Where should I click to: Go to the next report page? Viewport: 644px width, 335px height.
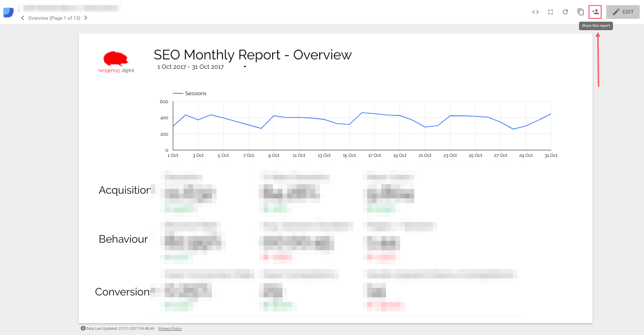pos(86,17)
